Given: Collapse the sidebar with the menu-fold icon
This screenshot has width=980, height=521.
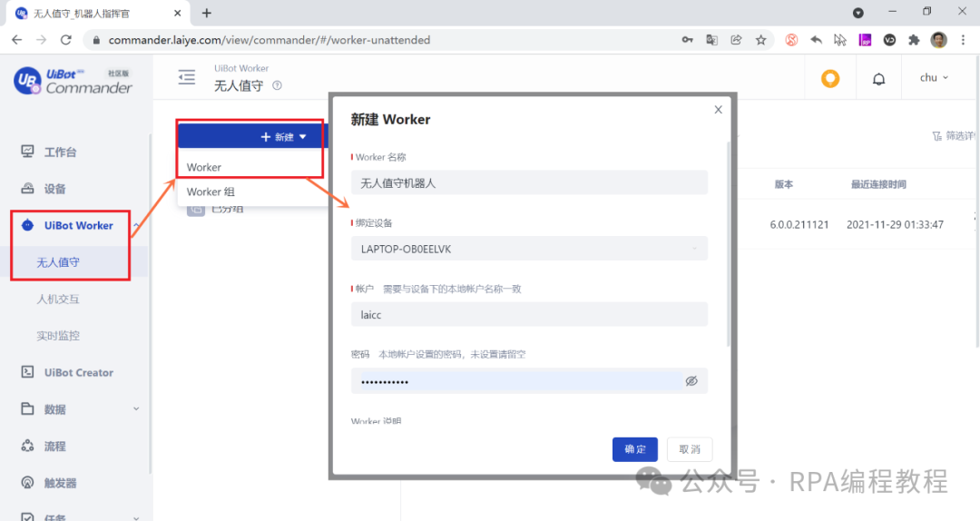Looking at the screenshot, I should pos(186,77).
